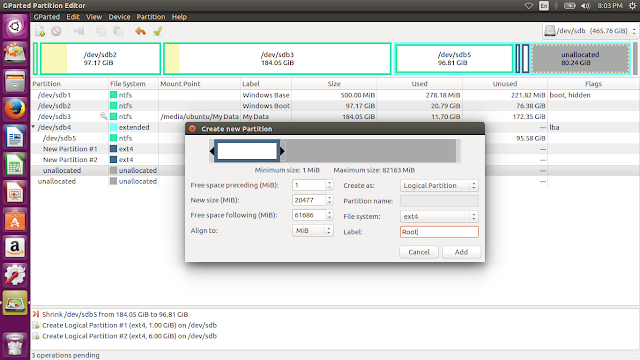Select /dev/sdb5 block in disk map

pyautogui.click(x=454, y=59)
